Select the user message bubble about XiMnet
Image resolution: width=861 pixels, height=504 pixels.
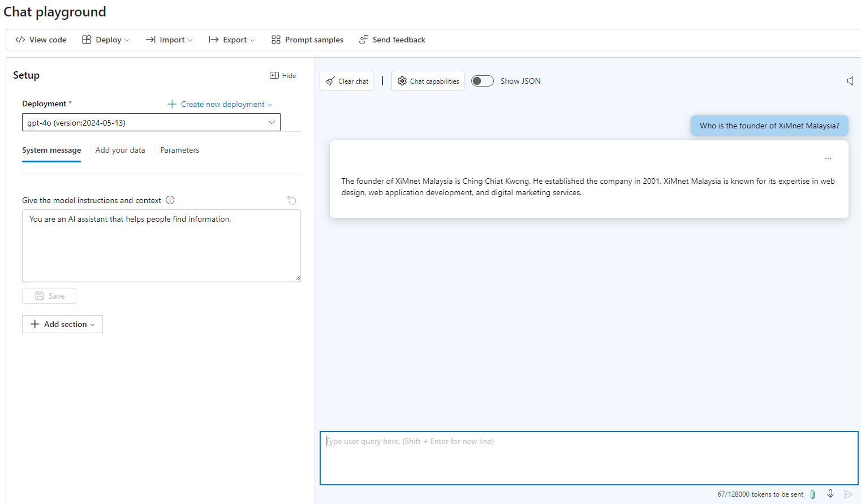(x=769, y=126)
